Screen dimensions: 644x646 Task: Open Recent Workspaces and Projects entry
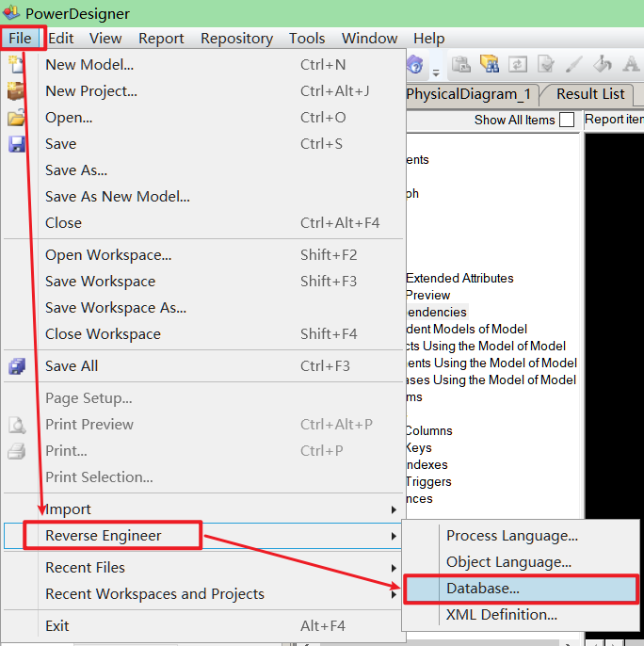(x=203, y=594)
